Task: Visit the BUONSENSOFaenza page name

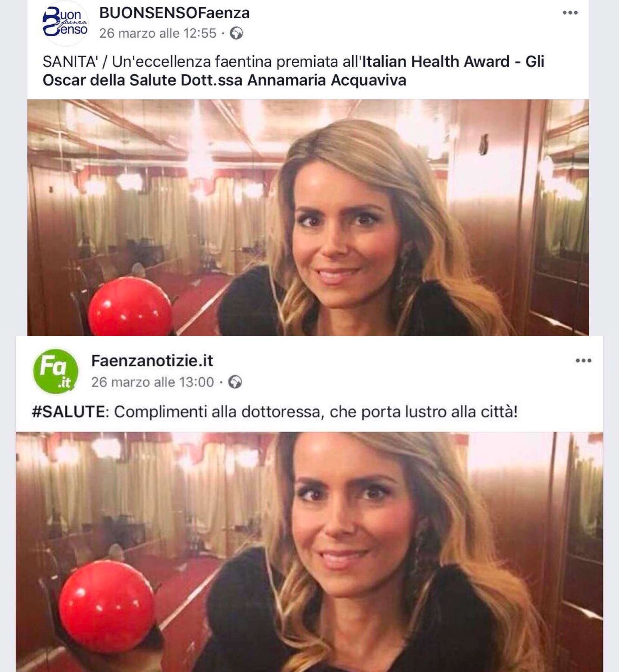Action: tap(175, 13)
